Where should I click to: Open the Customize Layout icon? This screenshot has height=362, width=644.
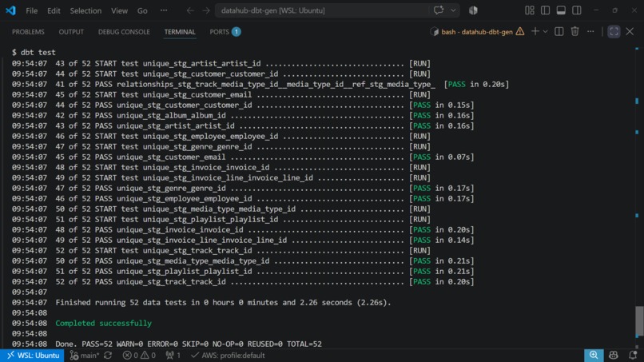(x=530, y=10)
